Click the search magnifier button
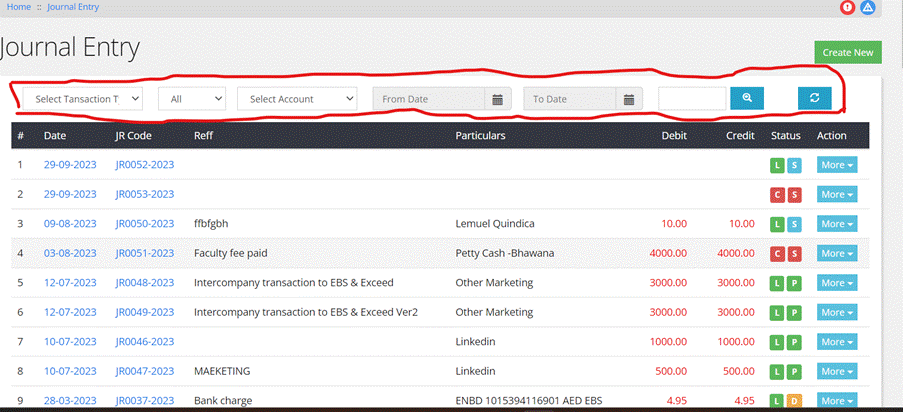This screenshot has height=412, width=903. coord(747,98)
